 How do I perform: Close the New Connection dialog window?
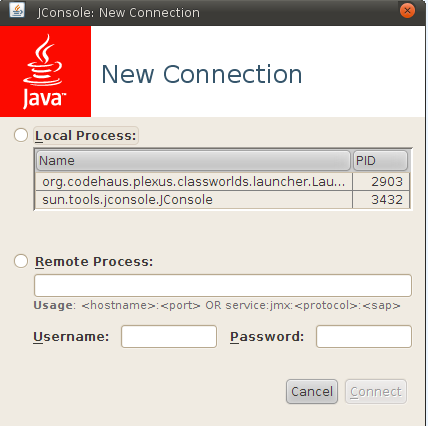click(x=407, y=11)
